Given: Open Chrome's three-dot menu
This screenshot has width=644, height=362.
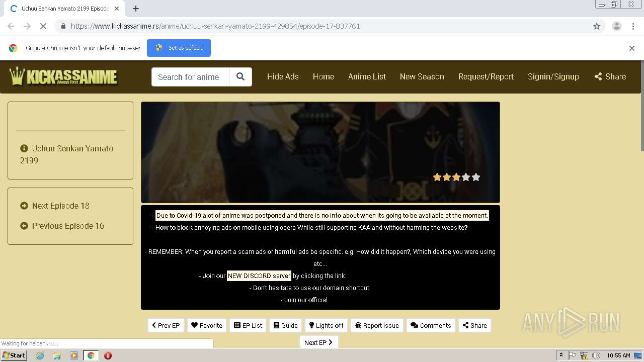Looking at the screenshot, I should 633,26.
